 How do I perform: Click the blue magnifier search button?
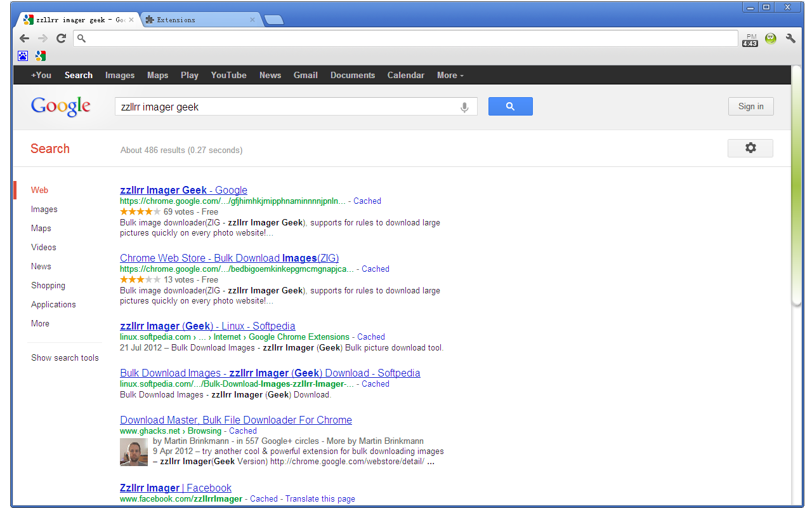tap(511, 107)
